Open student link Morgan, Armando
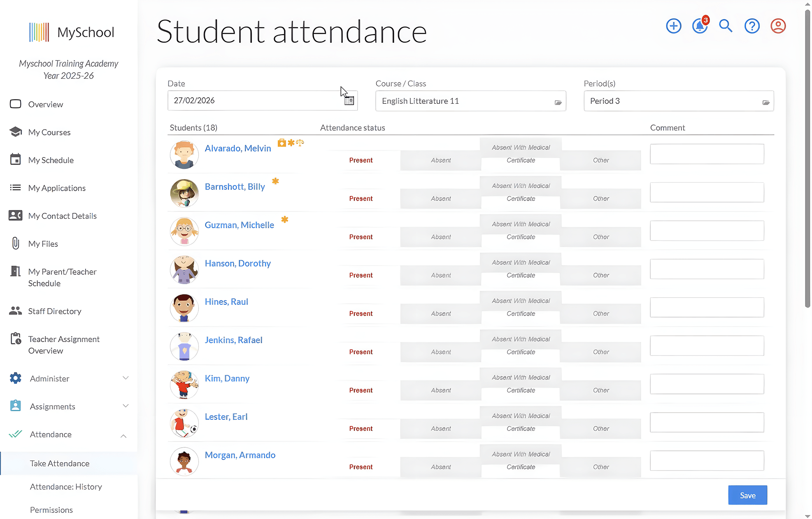Image resolution: width=812 pixels, height=519 pixels. pyautogui.click(x=240, y=455)
